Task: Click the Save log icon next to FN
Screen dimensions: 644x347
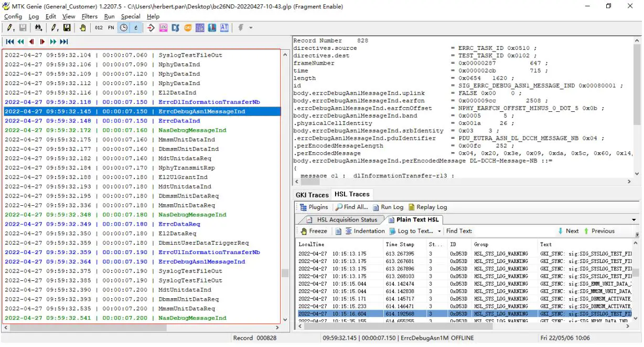Action: 67,28
